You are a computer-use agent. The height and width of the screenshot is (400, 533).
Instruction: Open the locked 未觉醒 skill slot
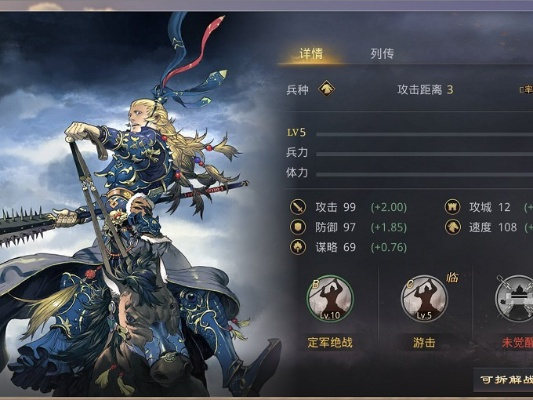click(x=514, y=299)
